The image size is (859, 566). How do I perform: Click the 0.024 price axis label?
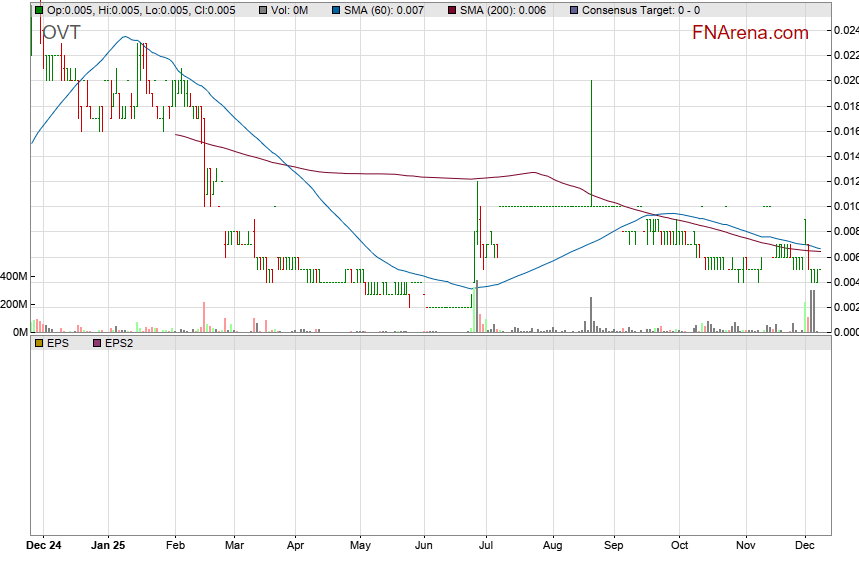coord(845,30)
